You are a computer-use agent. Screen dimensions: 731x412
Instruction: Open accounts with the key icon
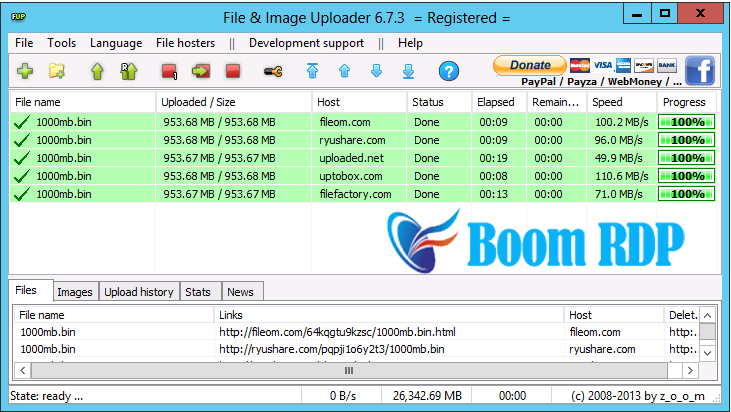pos(273,71)
